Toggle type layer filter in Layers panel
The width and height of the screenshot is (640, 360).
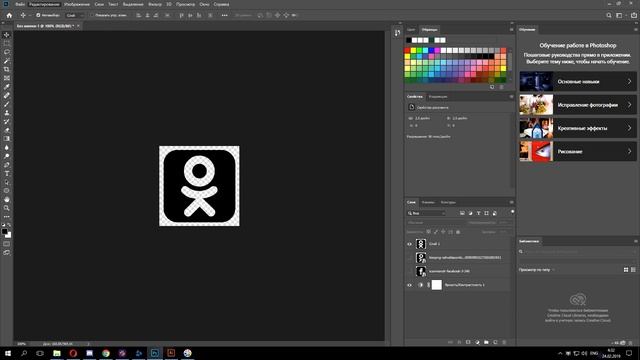[x=478, y=213]
